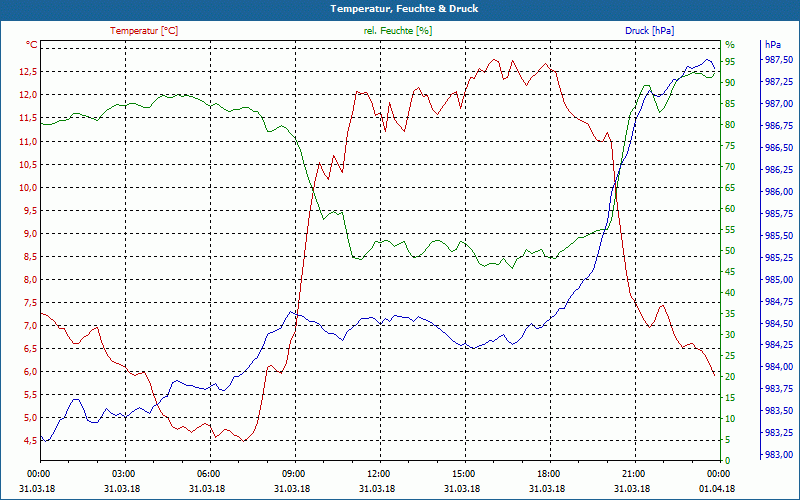Click the '15' humidity axis value
Viewport: 800px width, 500px height.
point(730,397)
